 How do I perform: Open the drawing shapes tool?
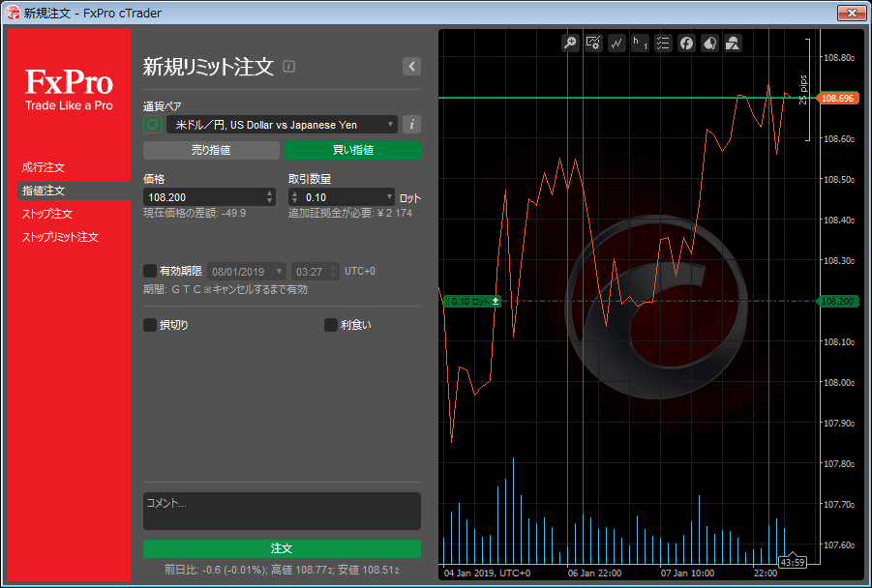[x=733, y=43]
